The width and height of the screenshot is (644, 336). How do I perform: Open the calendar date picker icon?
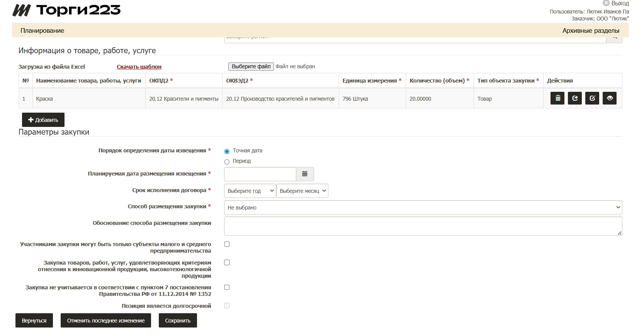coord(305,174)
